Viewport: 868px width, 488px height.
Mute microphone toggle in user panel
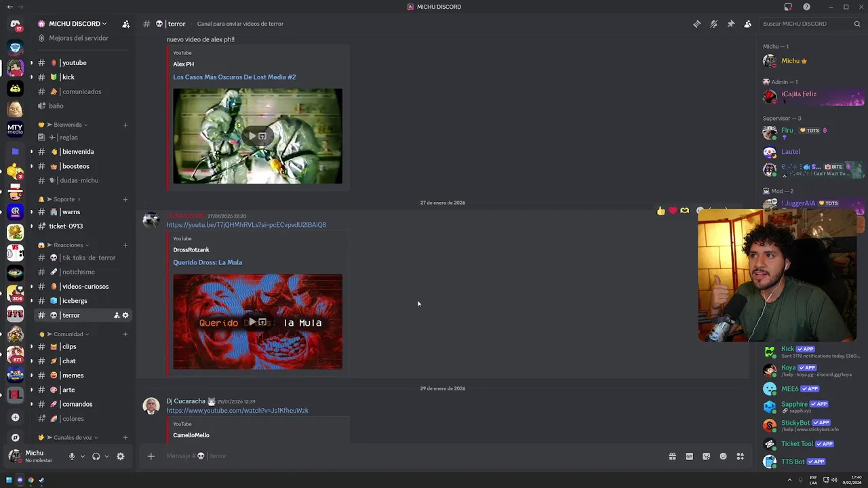(x=72, y=456)
